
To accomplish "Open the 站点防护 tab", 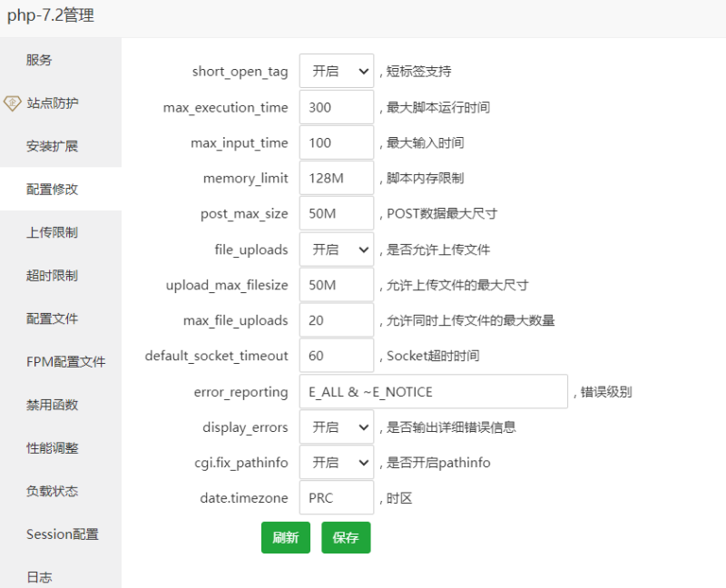I will tap(61, 103).
